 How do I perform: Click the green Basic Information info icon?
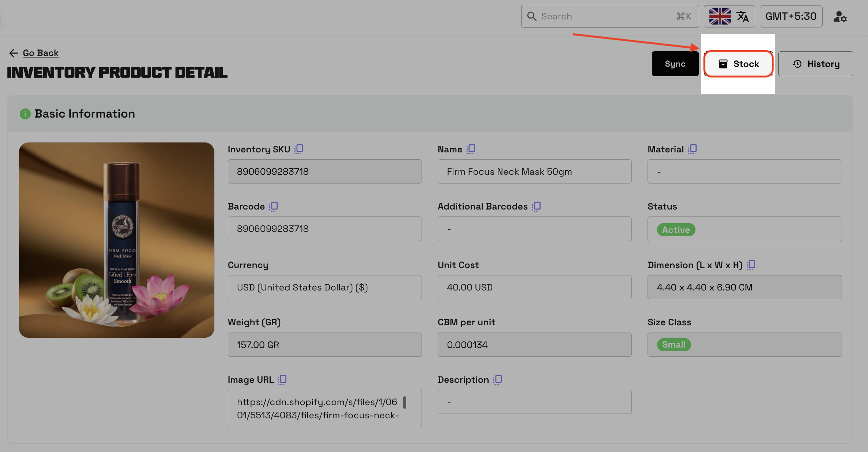25,114
